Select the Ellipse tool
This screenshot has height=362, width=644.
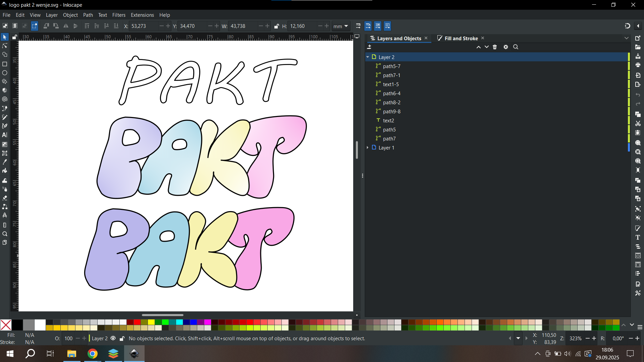(5, 73)
